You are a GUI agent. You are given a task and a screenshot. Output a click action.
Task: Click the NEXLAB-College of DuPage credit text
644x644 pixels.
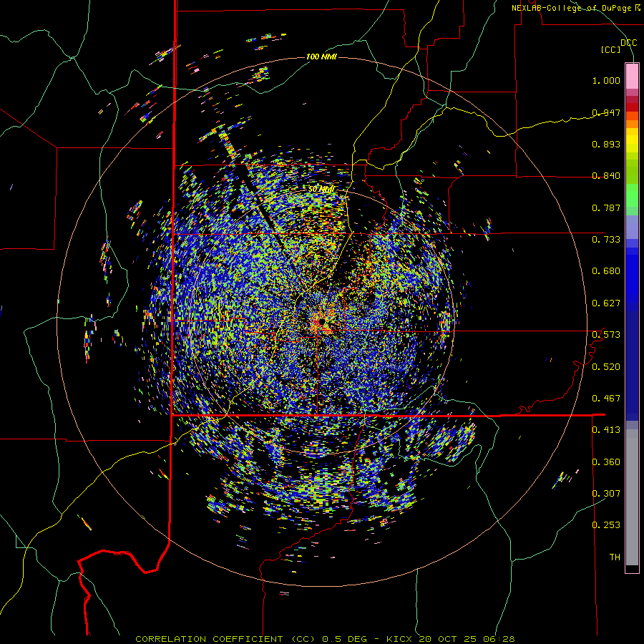click(x=575, y=8)
